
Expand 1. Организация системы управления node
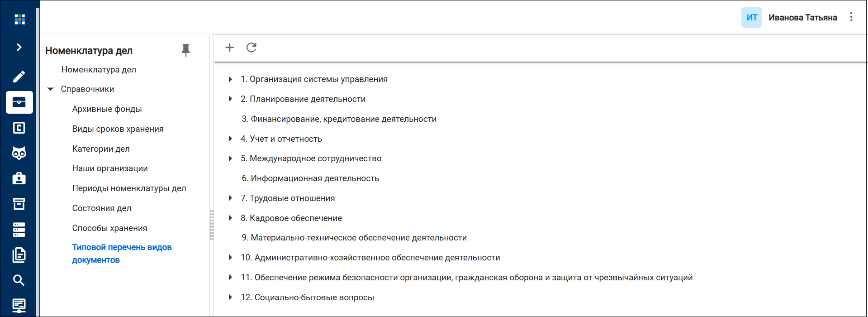[x=230, y=79]
